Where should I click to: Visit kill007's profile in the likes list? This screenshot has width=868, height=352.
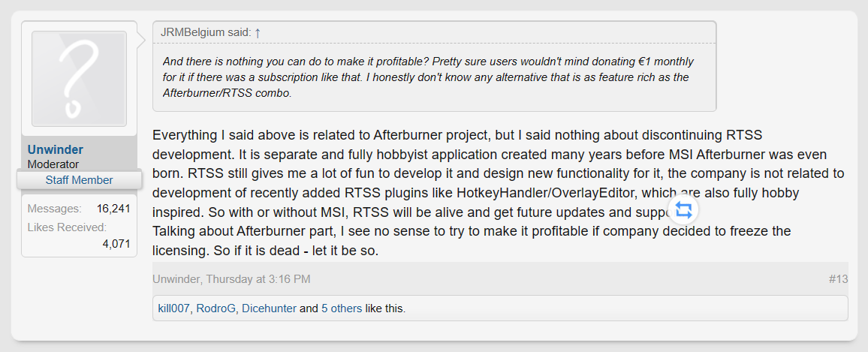(x=174, y=308)
